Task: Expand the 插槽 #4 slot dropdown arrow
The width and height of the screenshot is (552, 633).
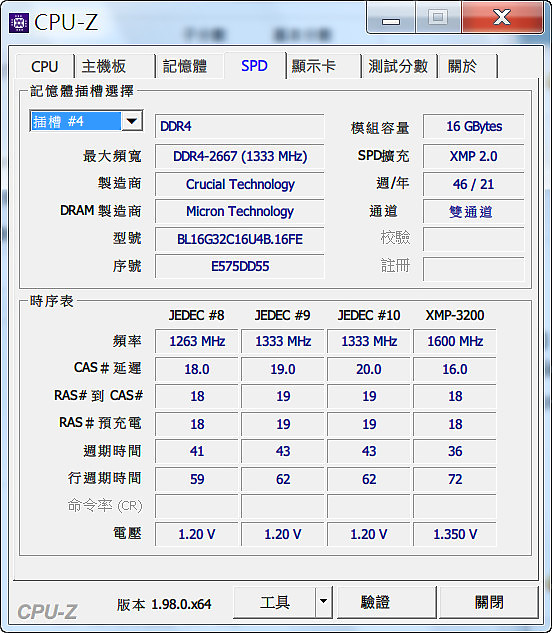Action: (x=132, y=121)
